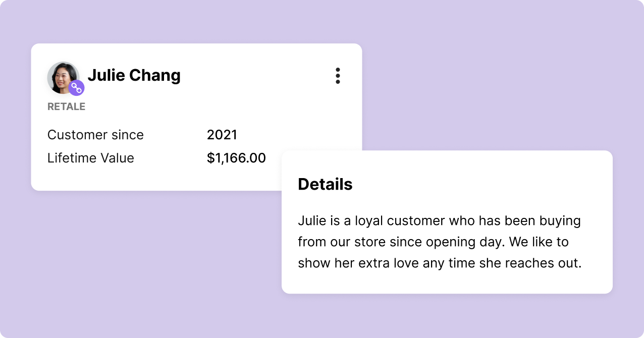Click the 2021 customer since value
Screen dimensions: 644x338
pos(223,135)
